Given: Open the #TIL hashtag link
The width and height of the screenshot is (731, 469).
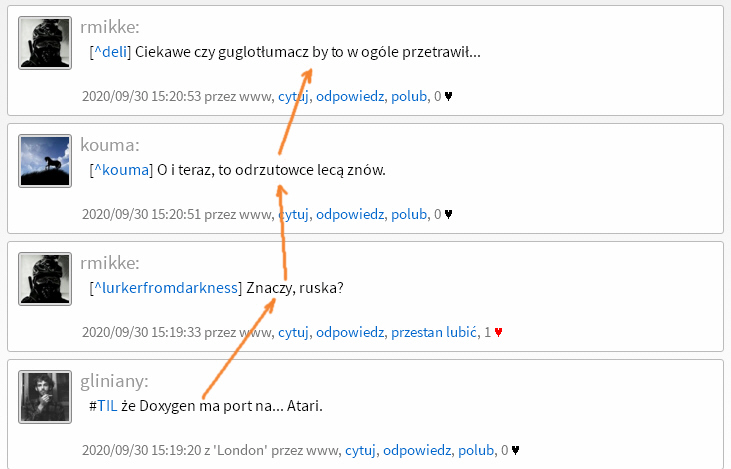Looking at the screenshot, I should point(107,406).
